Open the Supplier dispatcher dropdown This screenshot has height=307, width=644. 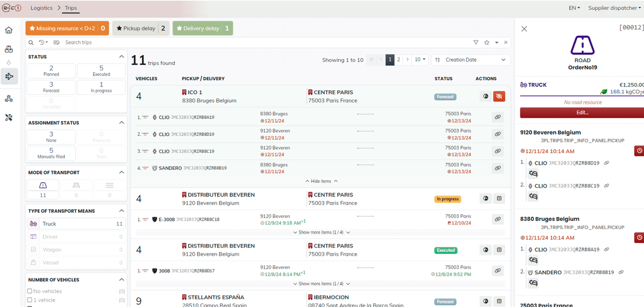click(614, 8)
